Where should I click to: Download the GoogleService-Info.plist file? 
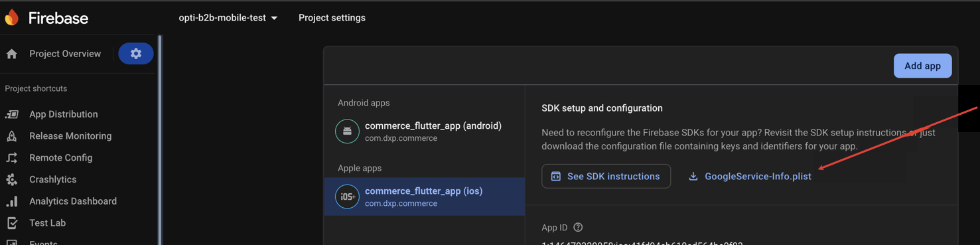[750, 177]
